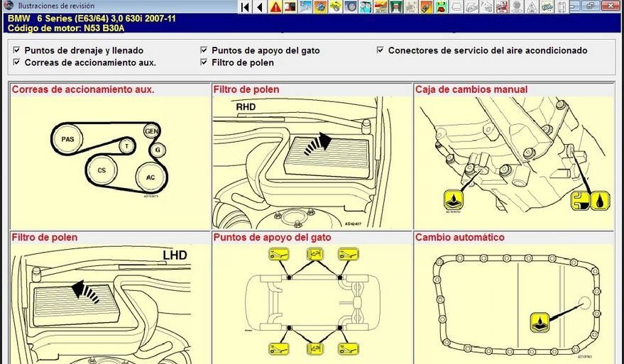This screenshot has width=624, height=364.
Task: Open the yellow wrench toolbar icon
Action: coord(336,7)
